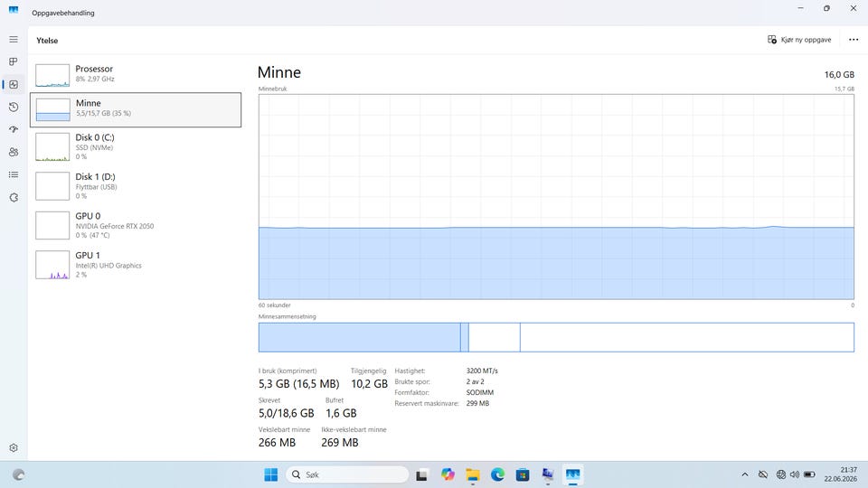Click the Minne page heading

[x=279, y=72]
